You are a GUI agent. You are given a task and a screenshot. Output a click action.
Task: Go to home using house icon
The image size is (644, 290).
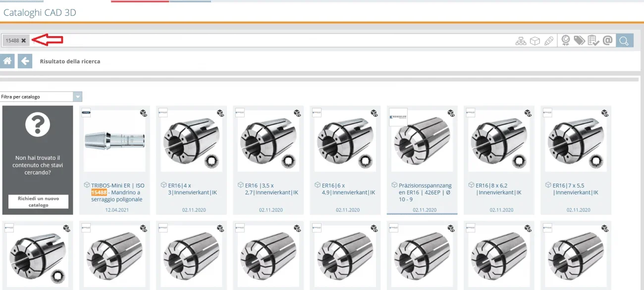click(7, 61)
